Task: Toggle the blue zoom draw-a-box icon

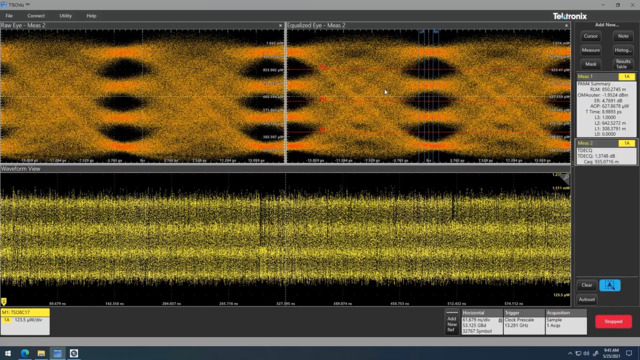Action: click(x=610, y=285)
